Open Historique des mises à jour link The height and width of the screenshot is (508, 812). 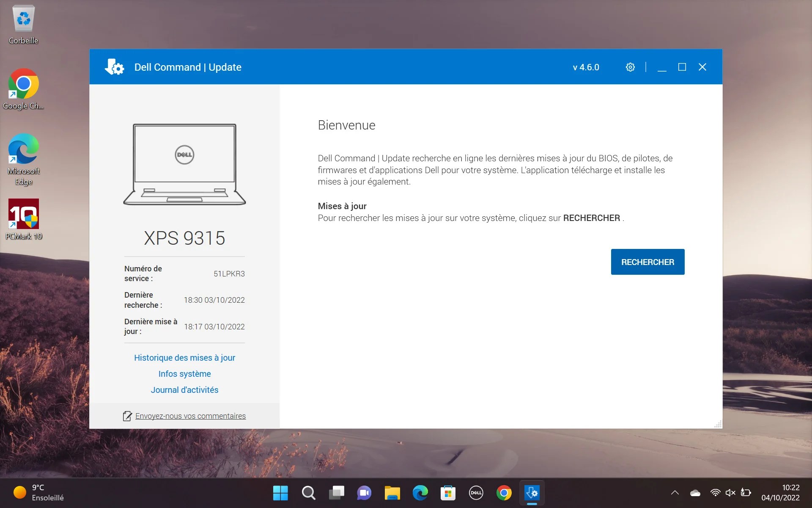click(184, 358)
